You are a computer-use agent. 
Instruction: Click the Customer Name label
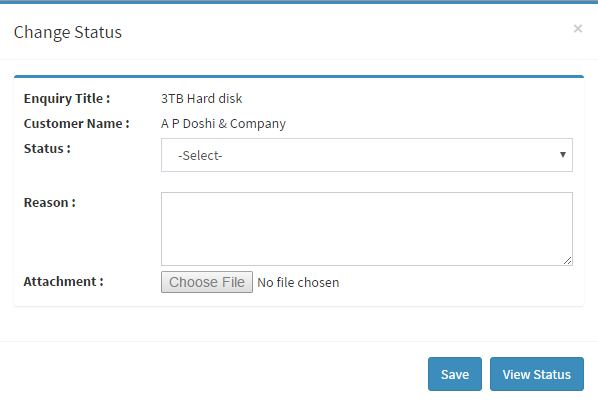[x=76, y=124]
